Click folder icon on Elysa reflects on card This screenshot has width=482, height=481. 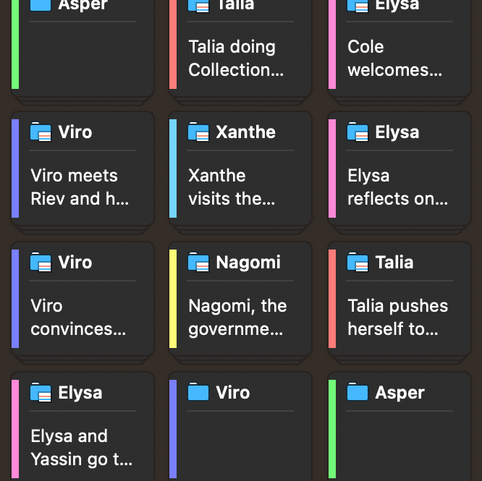[358, 132]
